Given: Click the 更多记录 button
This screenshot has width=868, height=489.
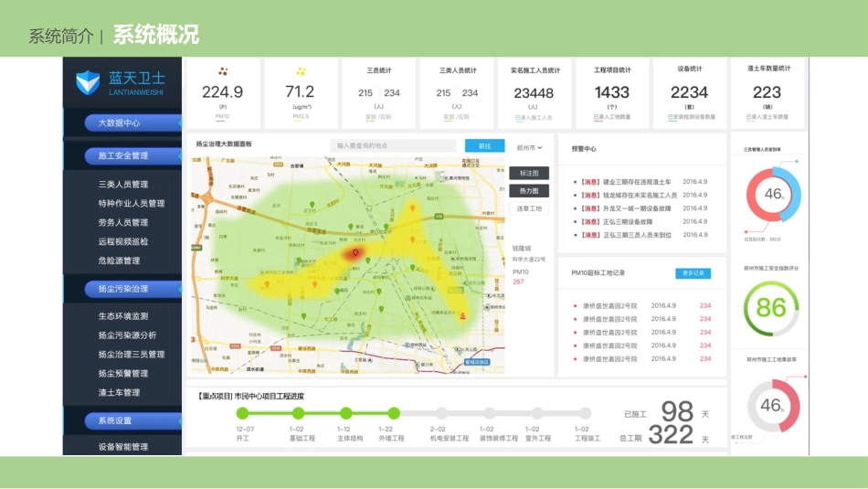Looking at the screenshot, I should coord(693,273).
